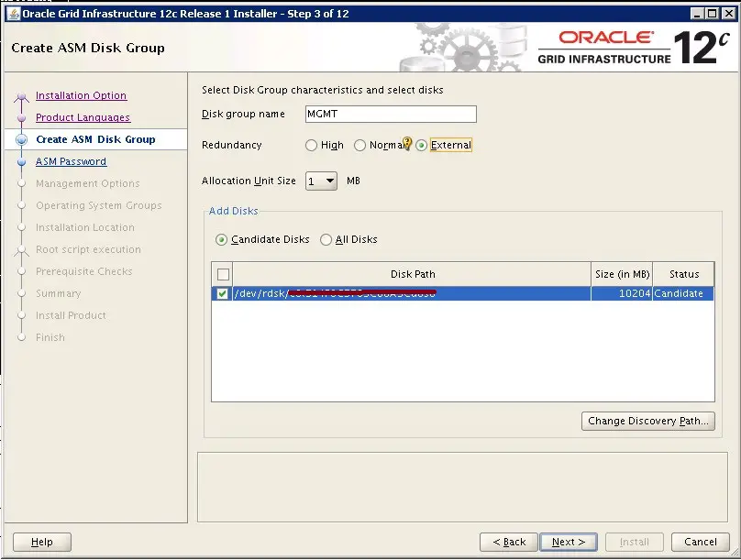Click the Summary step

click(59, 293)
